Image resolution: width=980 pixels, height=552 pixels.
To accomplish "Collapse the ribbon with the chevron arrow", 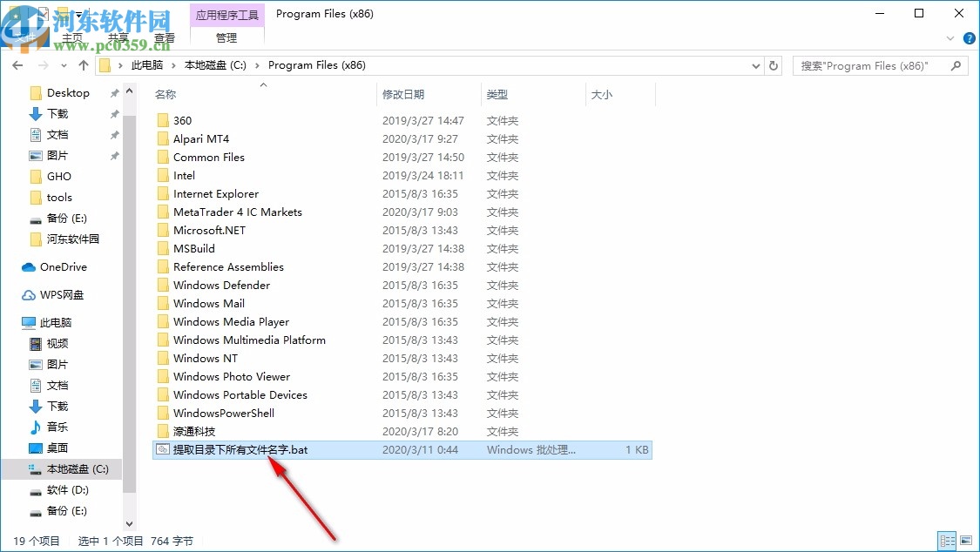I will pyautogui.click(x=950, y=37).
